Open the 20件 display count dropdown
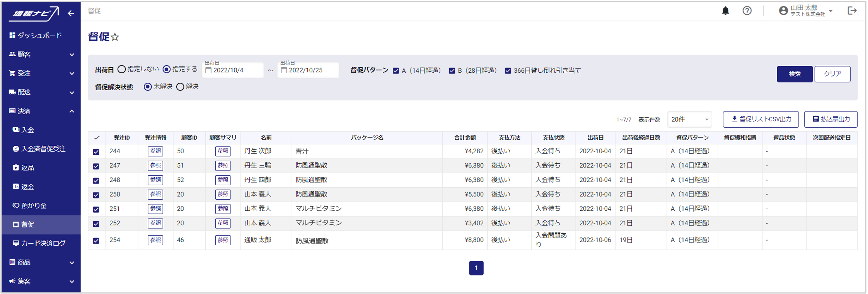The width and height of the screenshot is (868, 294). pyautogui.click(x=690, y=120)
